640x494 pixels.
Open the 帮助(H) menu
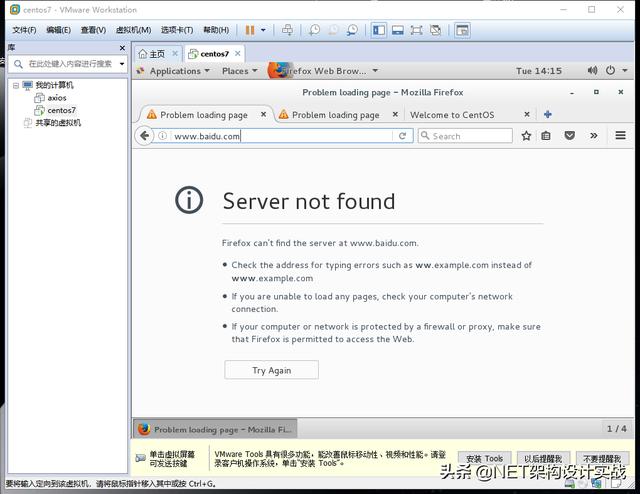point(216,30)
